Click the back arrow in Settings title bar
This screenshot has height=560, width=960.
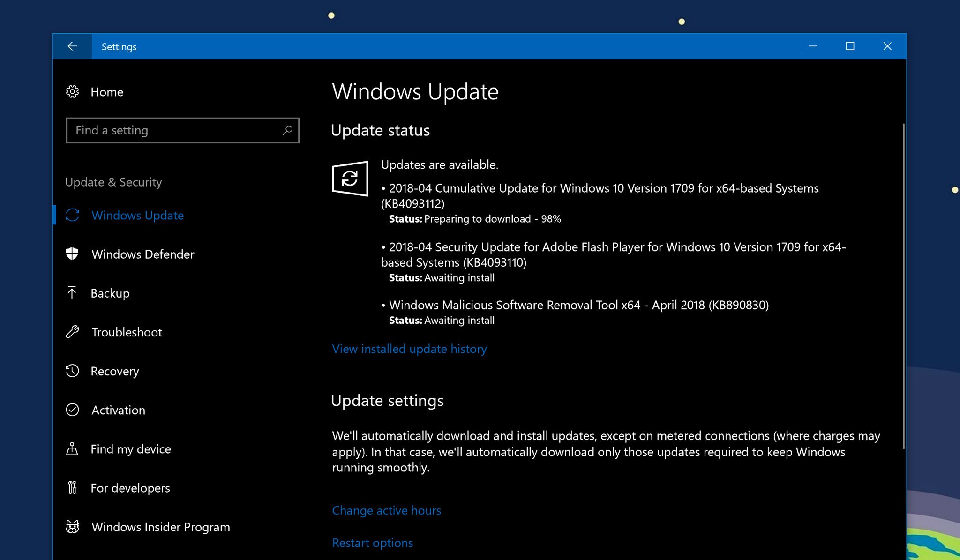tap(72, 46)
